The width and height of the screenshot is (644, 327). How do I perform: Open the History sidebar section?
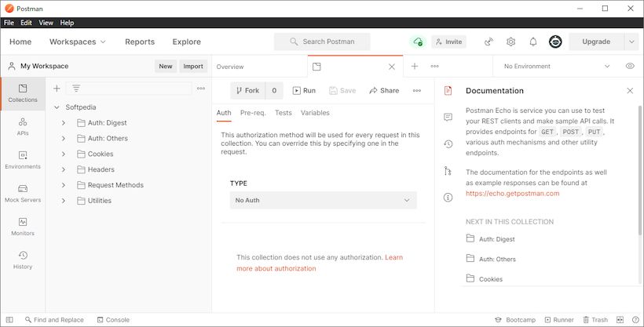[23, 260]
